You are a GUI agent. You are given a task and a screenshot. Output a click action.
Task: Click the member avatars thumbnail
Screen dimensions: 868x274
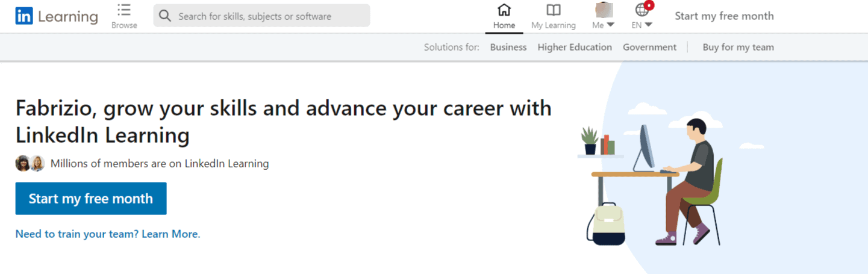[30, 163]
